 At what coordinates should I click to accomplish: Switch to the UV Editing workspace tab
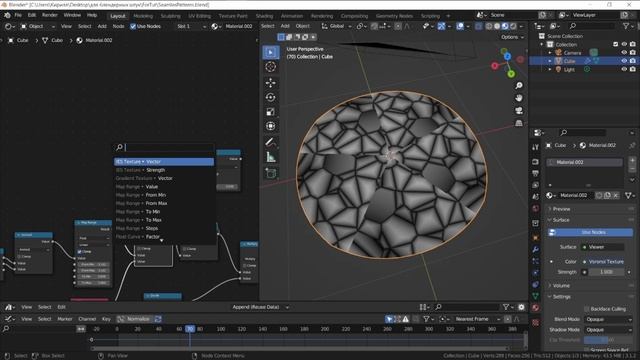(x=199, y=16)
